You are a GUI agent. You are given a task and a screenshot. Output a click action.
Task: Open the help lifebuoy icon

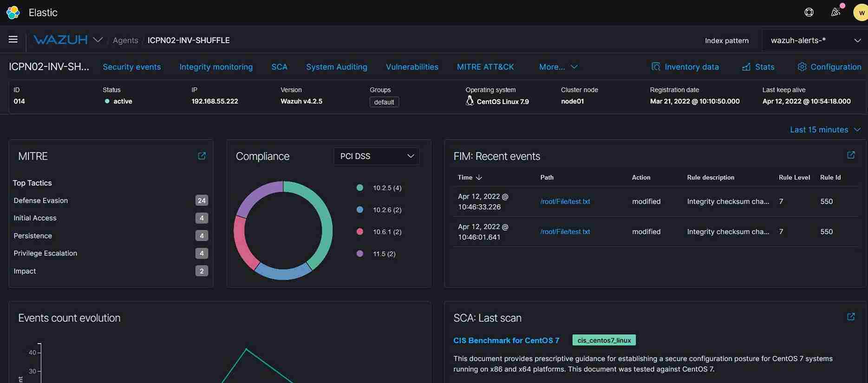(x=809, y=13)
